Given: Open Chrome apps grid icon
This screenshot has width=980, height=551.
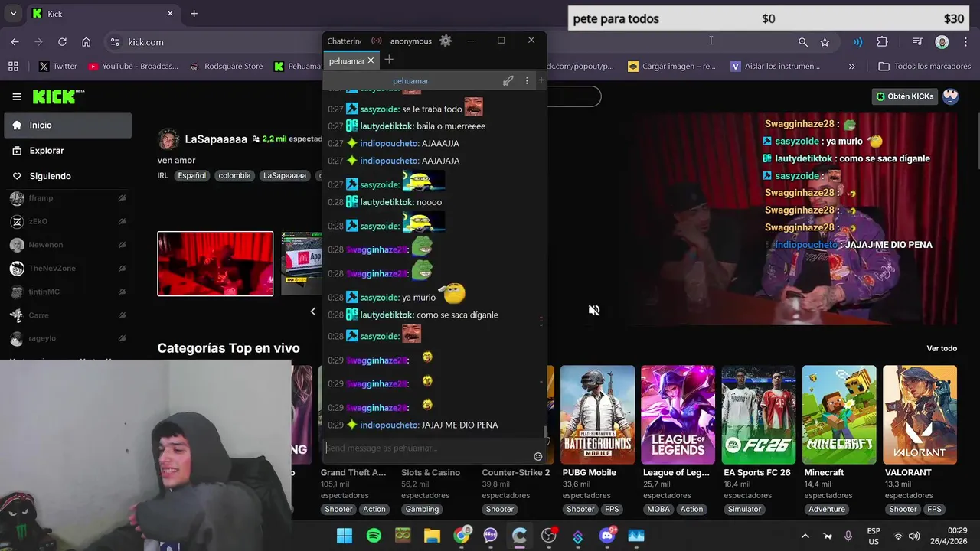Looking at the screenshot, I should 13,67.
